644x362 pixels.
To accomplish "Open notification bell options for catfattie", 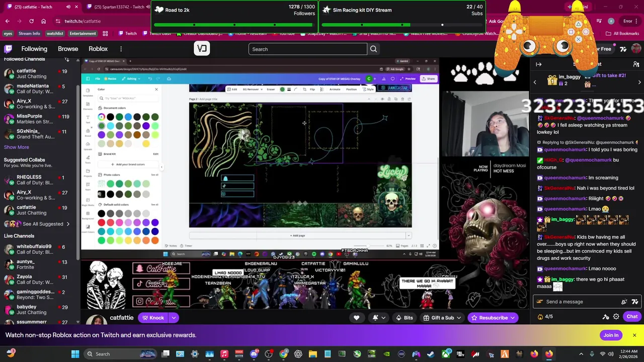I will pyautogui.click(x=378, y=318).
